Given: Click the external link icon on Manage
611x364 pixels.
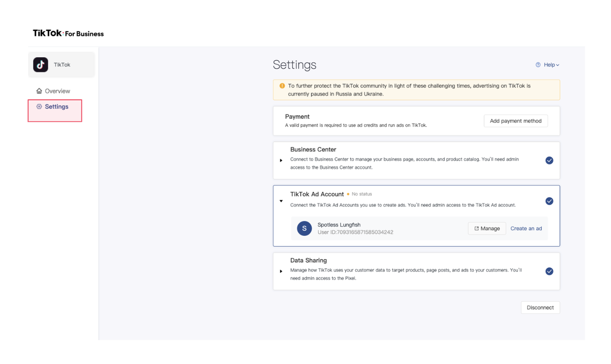Looking at the screenshot, I should point(476,229).
